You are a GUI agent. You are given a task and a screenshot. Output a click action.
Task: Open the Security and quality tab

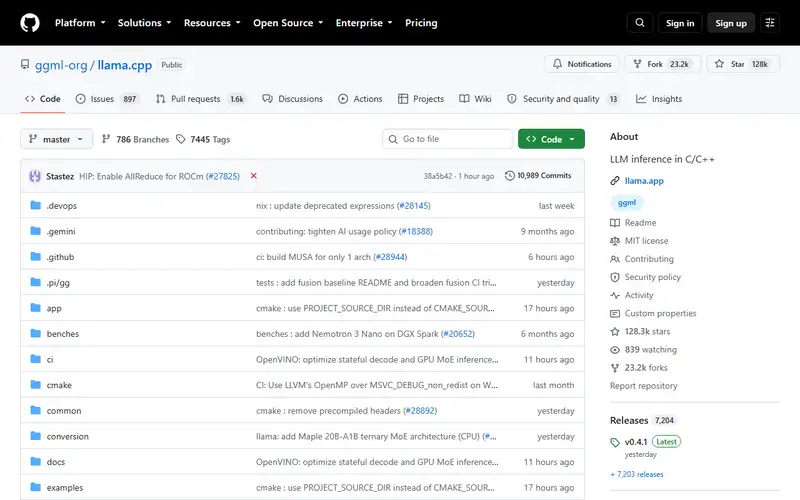[563, 99]
